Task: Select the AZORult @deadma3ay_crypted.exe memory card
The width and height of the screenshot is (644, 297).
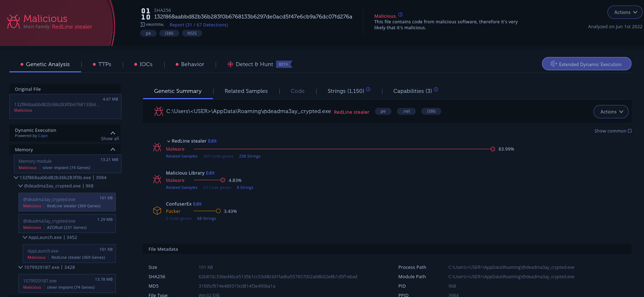Action: [67, 224]
